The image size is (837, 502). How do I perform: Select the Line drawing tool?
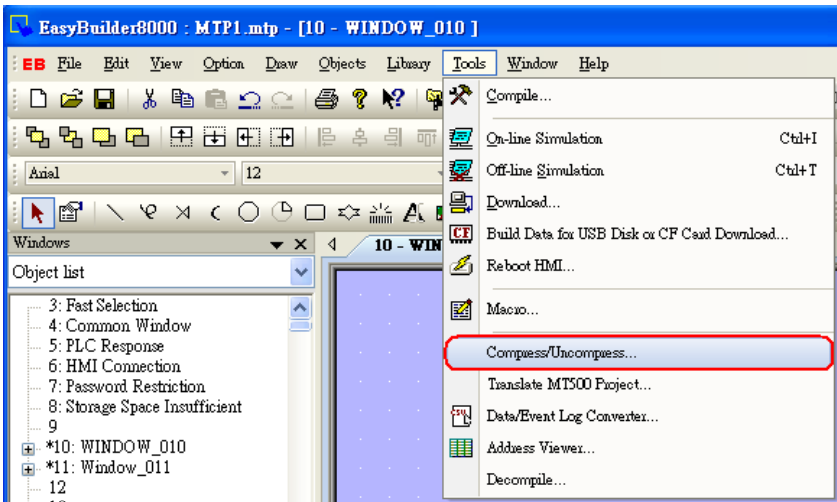coord(115,213)
